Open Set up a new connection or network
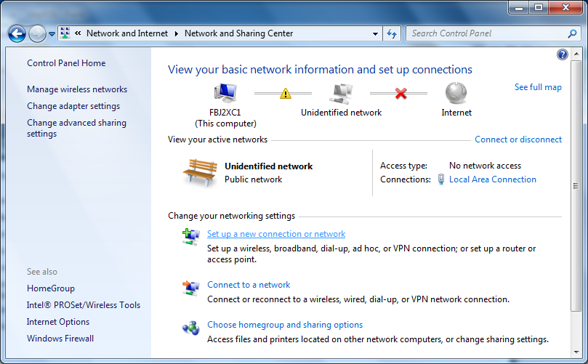 pyautogui.click(x=276, y=234)
